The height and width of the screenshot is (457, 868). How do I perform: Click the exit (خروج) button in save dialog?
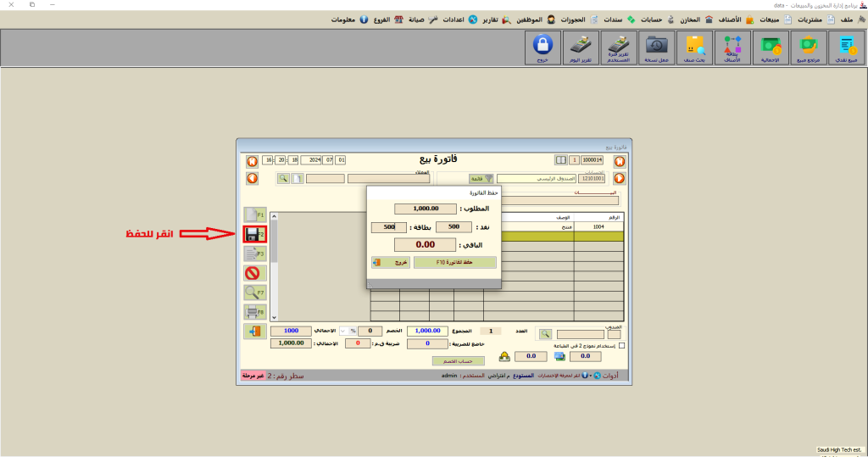click(x=390, y=263)
